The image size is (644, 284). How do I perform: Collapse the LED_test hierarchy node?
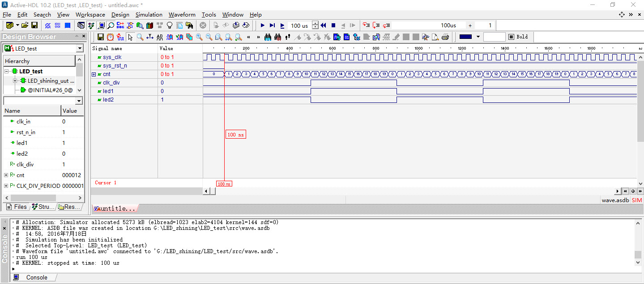click(x=7, y=71)
